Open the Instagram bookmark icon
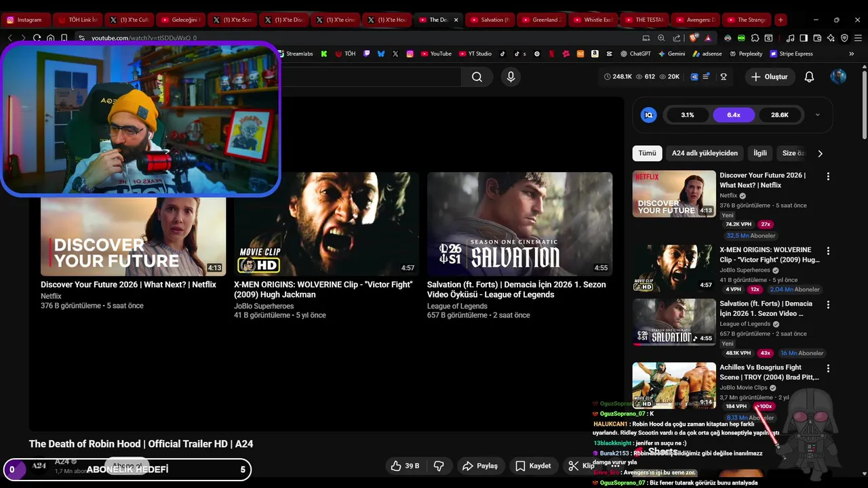Viewport: 868px width, 488px height. point(410,54)
